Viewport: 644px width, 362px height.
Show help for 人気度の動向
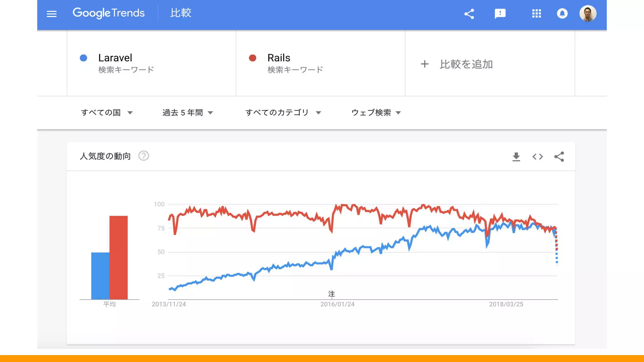click(144, 156)
